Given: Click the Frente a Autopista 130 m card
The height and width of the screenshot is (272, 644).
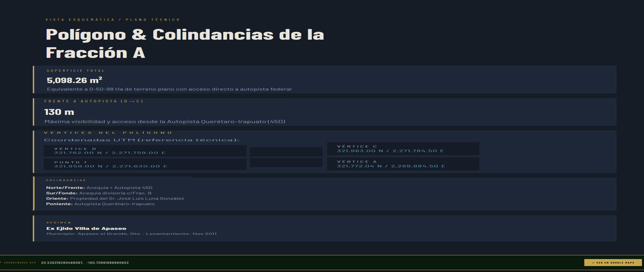Looking at the screenshot, I should (325, 112).
